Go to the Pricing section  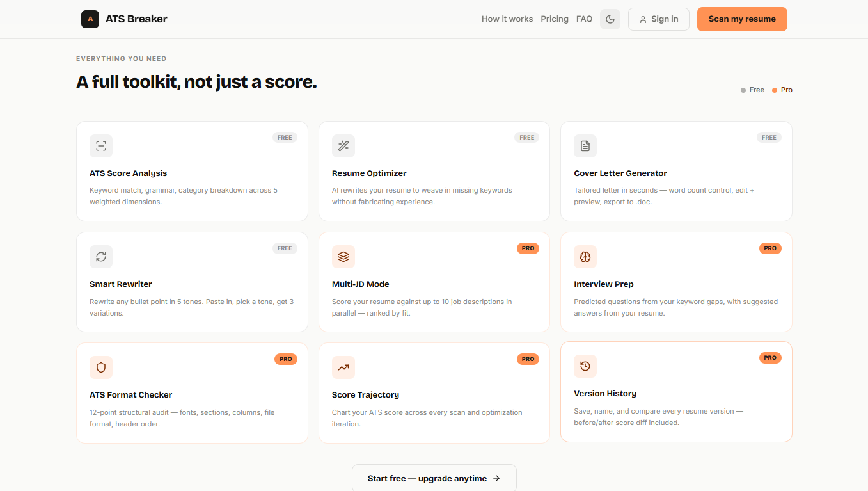(555, 19)
